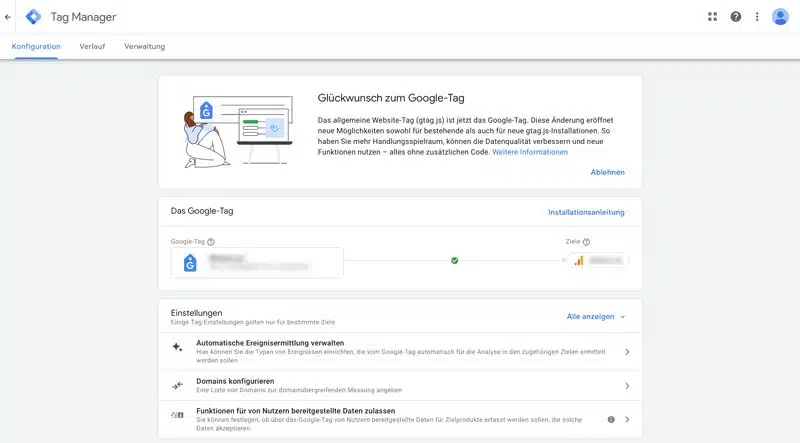Show help for the Ziele label
800x443 pixels.
[586, 242]
